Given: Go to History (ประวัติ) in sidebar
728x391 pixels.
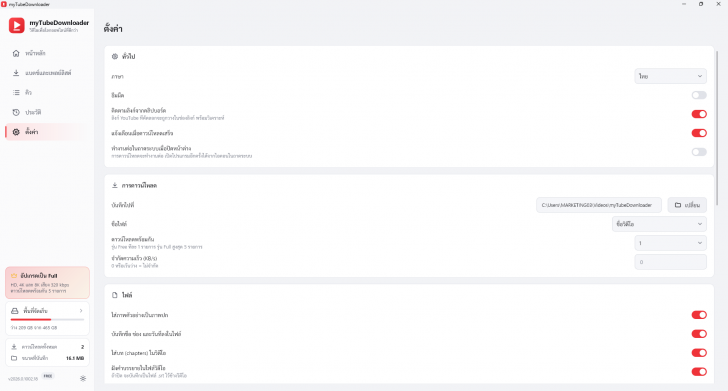Looking at the screenshot, I should [46, 112].
